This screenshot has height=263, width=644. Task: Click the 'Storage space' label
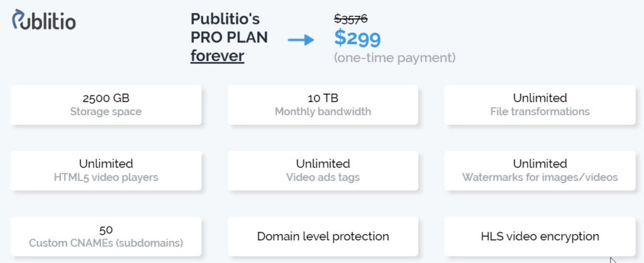point(106,112)
